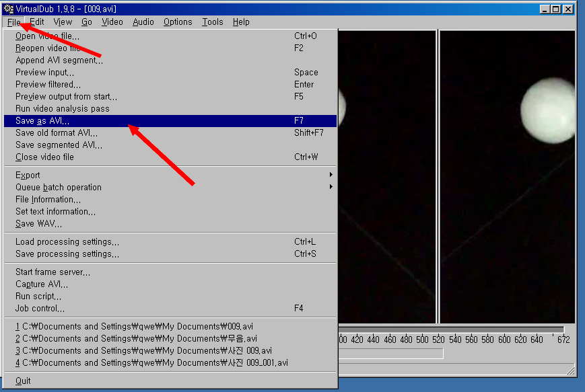
Task: Select Preview input... menu item
Action: pos(170,73)
